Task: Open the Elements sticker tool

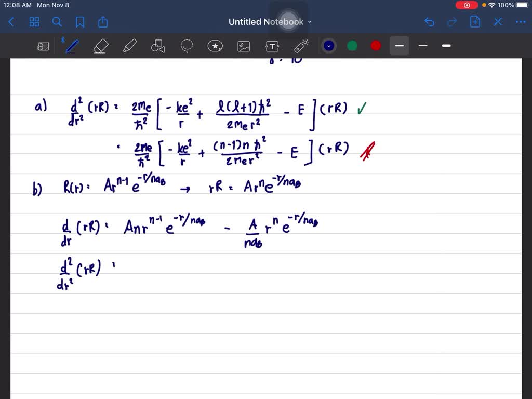Action: click(x=215, y=46)
